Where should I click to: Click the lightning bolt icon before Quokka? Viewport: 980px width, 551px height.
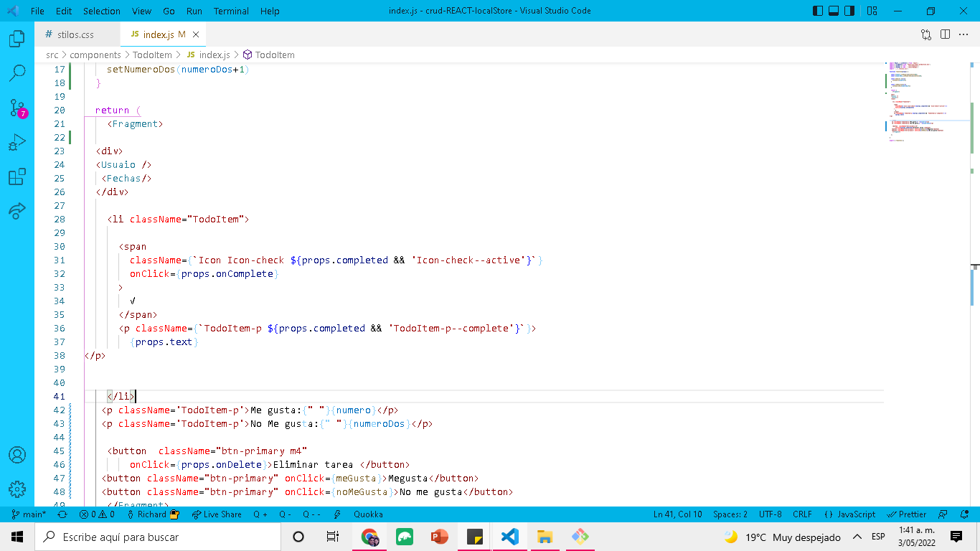[x=337, y=514]
